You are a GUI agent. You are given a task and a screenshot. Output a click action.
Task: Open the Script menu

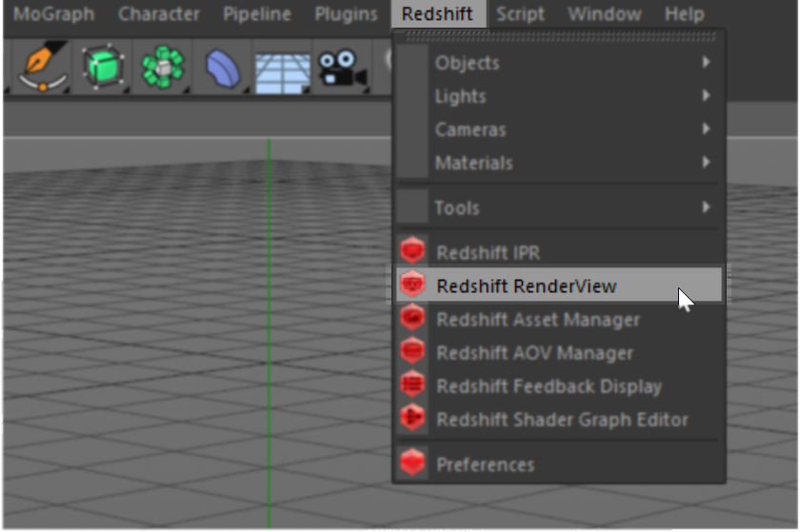(x=520, y=13)
